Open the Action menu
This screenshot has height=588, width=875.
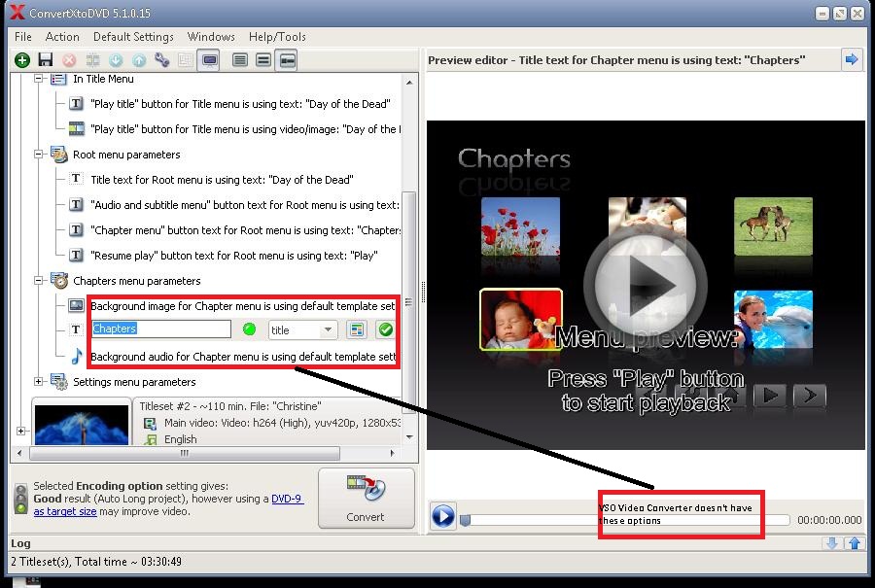click(62, 37)
